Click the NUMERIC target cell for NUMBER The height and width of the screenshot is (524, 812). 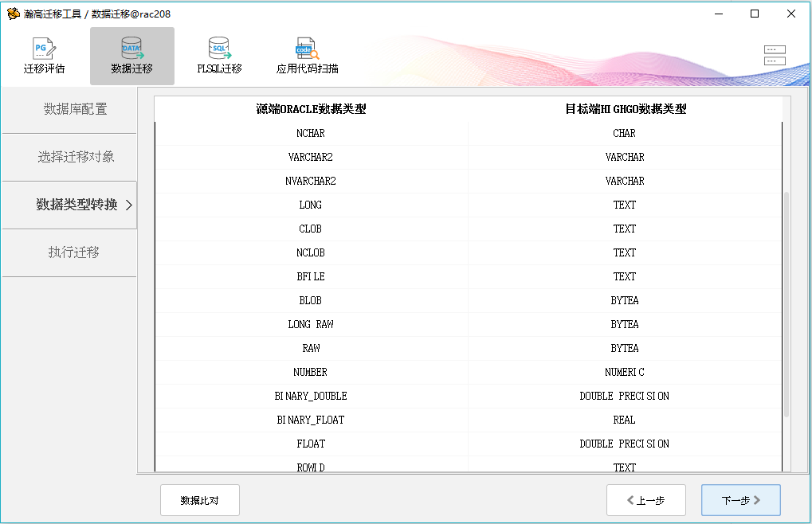625,372
